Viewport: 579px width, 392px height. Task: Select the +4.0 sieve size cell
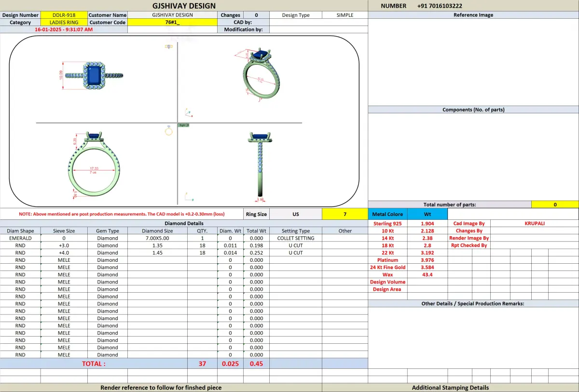pyautogui.click(x=64, y=253)
